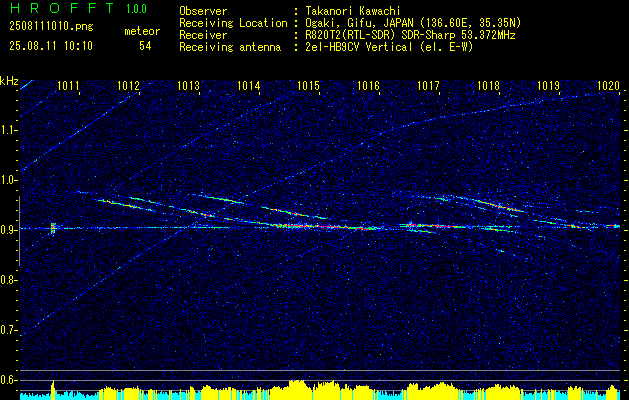629x400 pixels.
Task: Click the 1016 time axis marker
Action: 369,85
